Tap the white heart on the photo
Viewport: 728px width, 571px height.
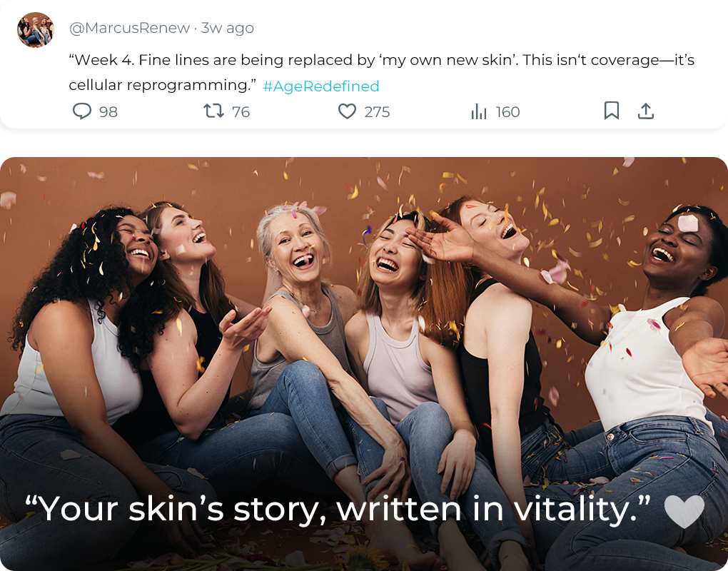(684, 512)
